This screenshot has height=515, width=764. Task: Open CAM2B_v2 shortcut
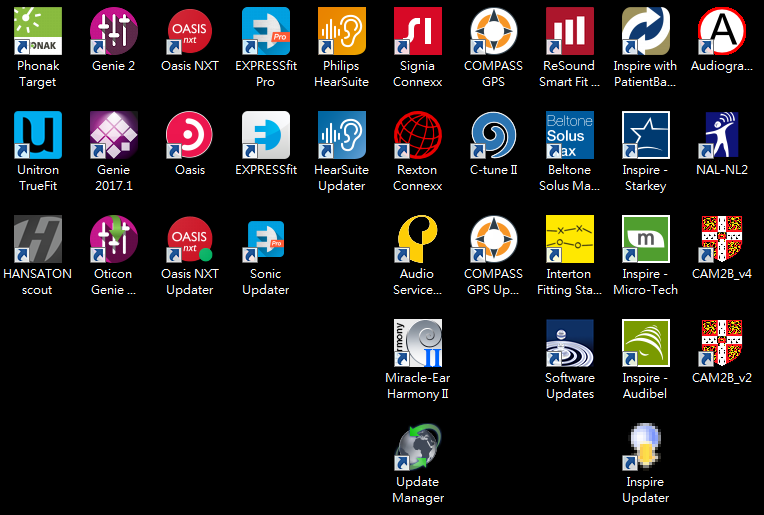point(722,343)
